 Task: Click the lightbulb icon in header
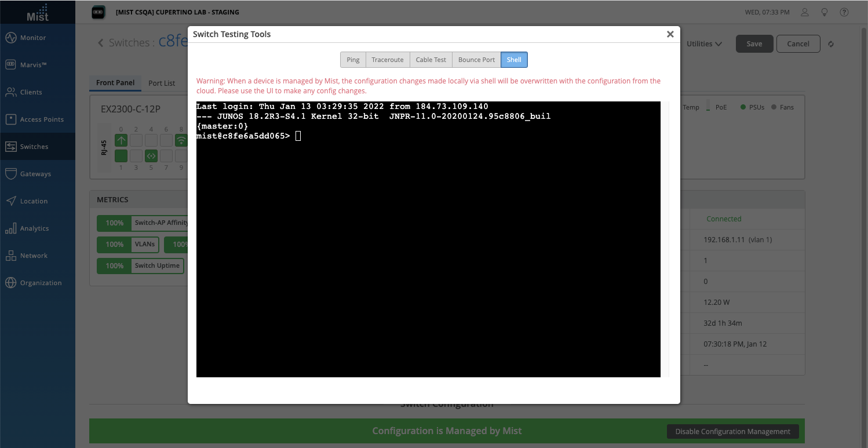(x=825, y=12)
